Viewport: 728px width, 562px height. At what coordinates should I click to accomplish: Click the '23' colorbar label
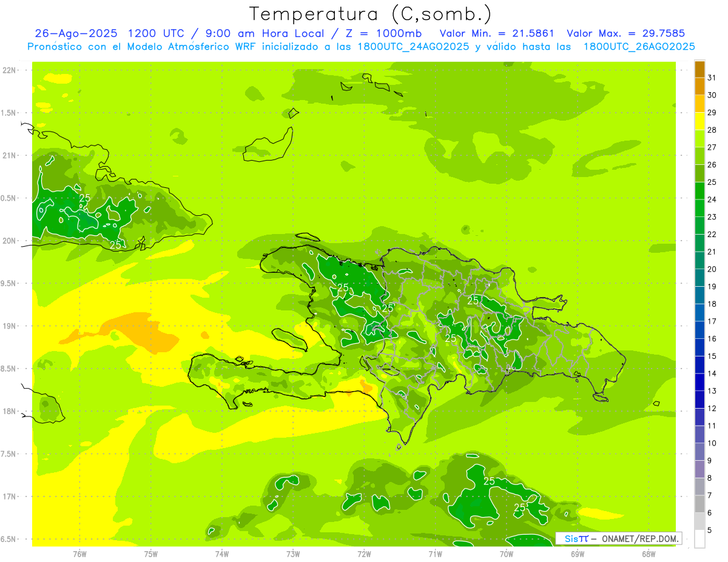point(712,217)
